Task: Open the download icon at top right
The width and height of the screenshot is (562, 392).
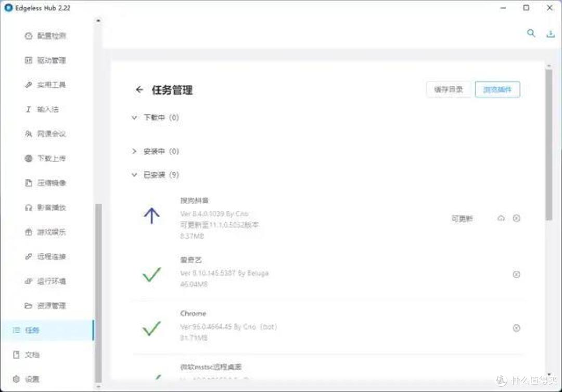Action: [551, 34]
